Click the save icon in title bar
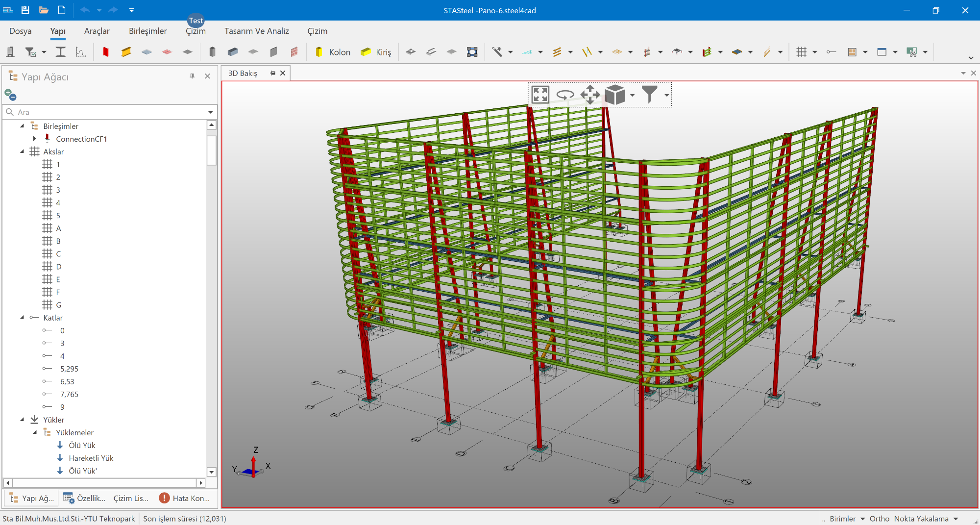This screenshot has width=980, height=525. click(25, 10)
